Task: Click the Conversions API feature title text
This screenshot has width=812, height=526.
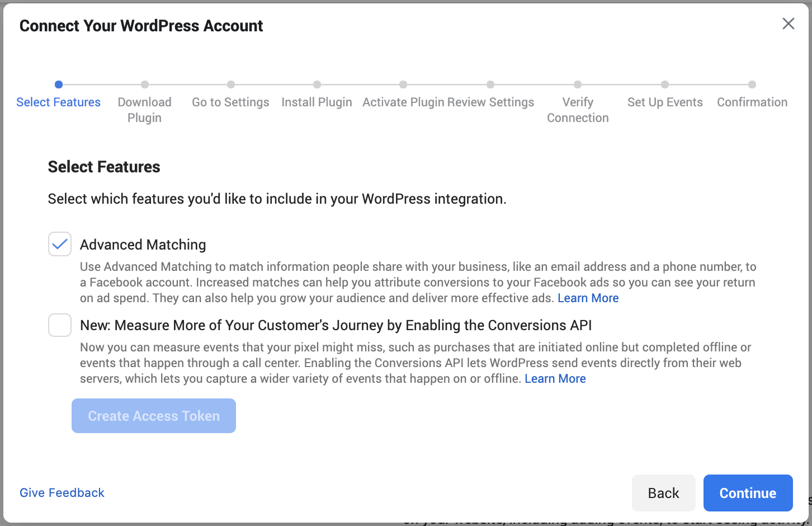Action: click(x=336, y=325)
